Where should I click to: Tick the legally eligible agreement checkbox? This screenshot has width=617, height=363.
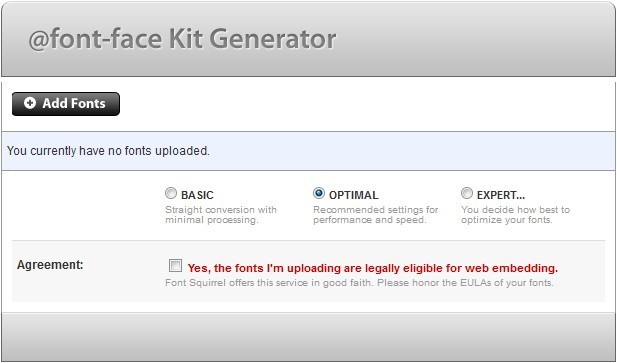coord(175,265)
